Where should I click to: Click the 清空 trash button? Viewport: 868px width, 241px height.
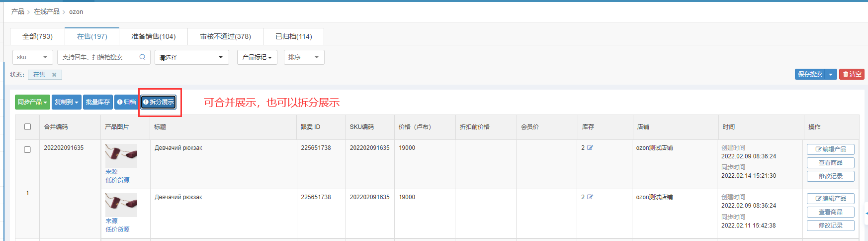point(852,74)
